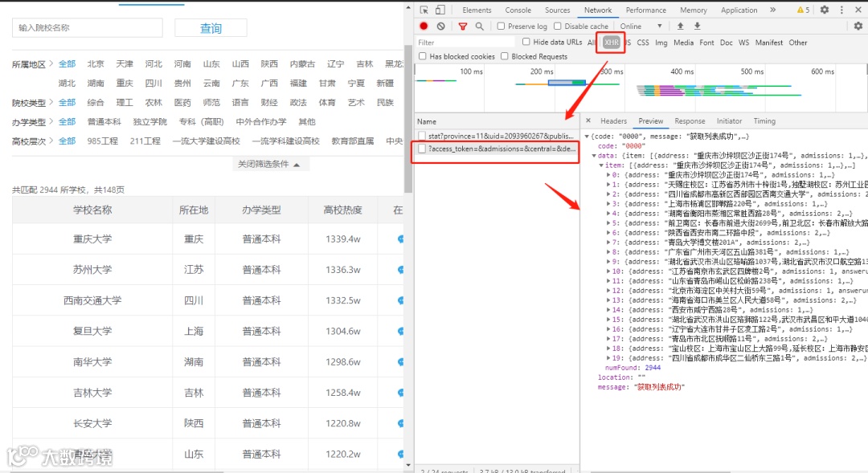Close the request details pane X
The height and width of the screenshot is (473, 868).
pos(588,120)
